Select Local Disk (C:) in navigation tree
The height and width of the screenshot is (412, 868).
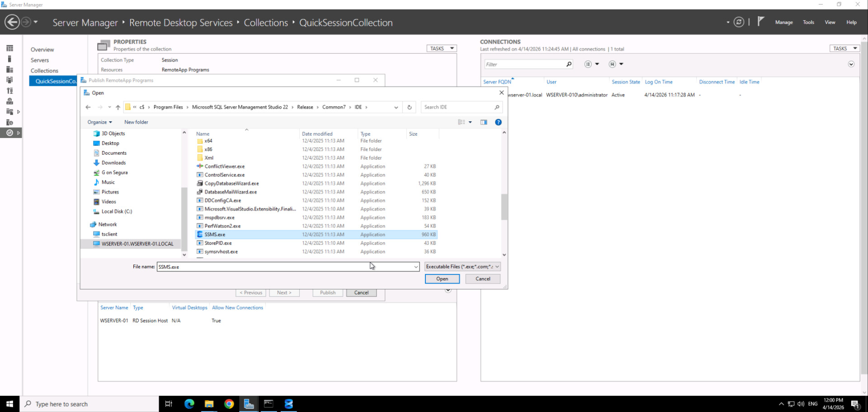(117, 212)
